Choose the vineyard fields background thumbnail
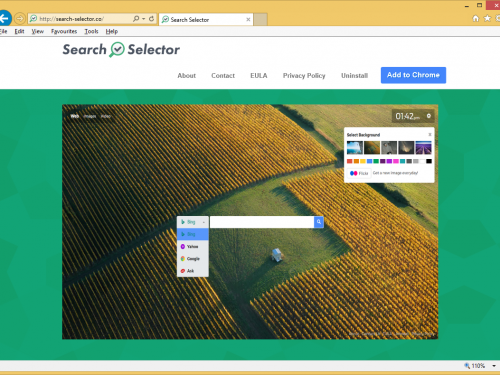 372,148
